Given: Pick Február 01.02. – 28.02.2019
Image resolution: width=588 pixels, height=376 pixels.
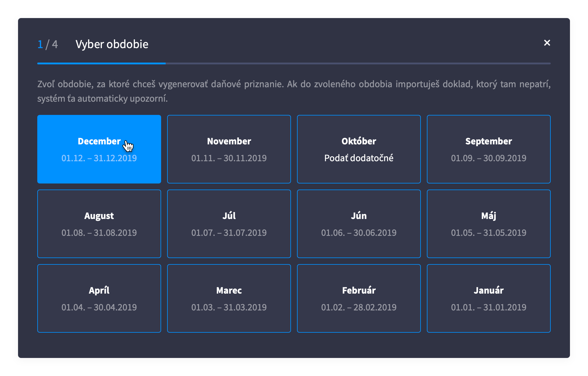Looking at the screenshot, I should click(359, 298).
